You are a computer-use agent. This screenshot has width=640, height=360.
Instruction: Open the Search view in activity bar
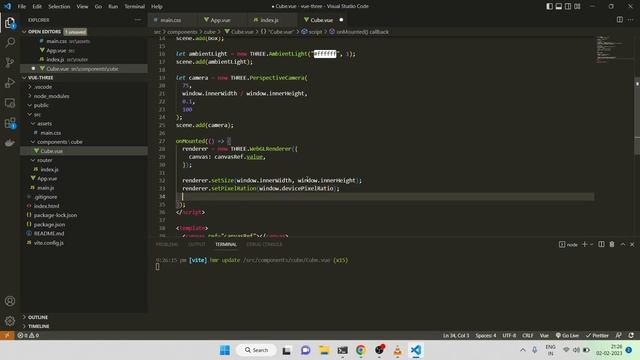pyautogui.click(x=10, y=42)
